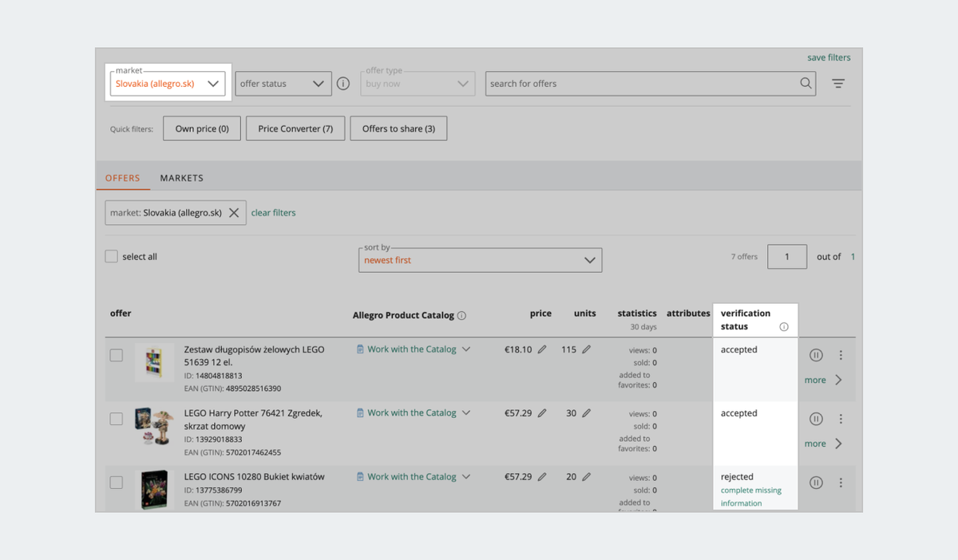Switch to the MARKETS tab
Viewport: 958px width, 560px height.
[181, 178]
